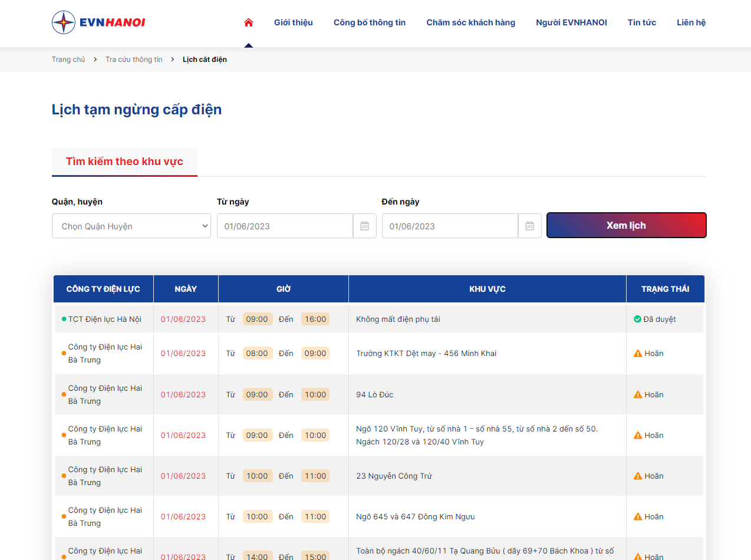Open the Chăm sóc khách hàng menu
Image resolution: width=751 pixels, height=560 pixels.
point(471,22)
